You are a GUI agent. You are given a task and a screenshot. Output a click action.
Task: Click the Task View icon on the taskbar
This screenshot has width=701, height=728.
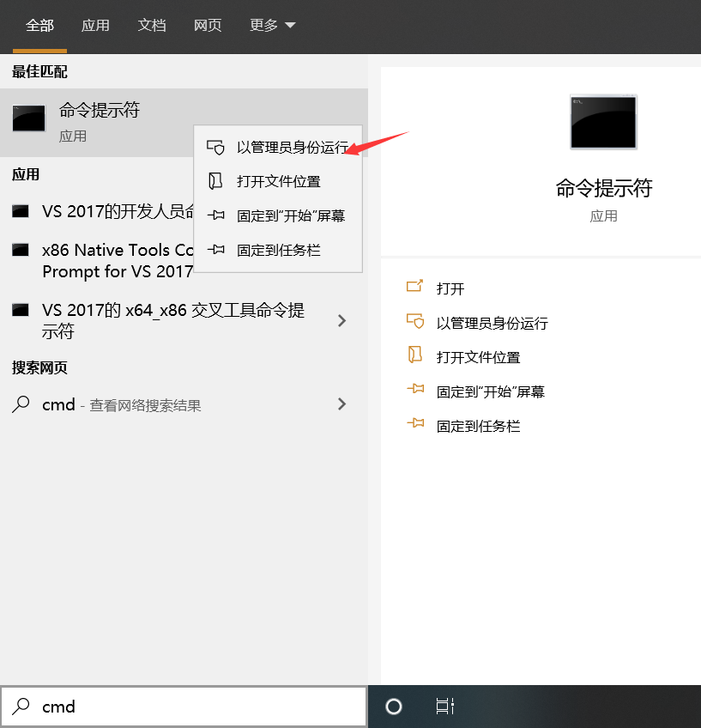coord(444,706)
